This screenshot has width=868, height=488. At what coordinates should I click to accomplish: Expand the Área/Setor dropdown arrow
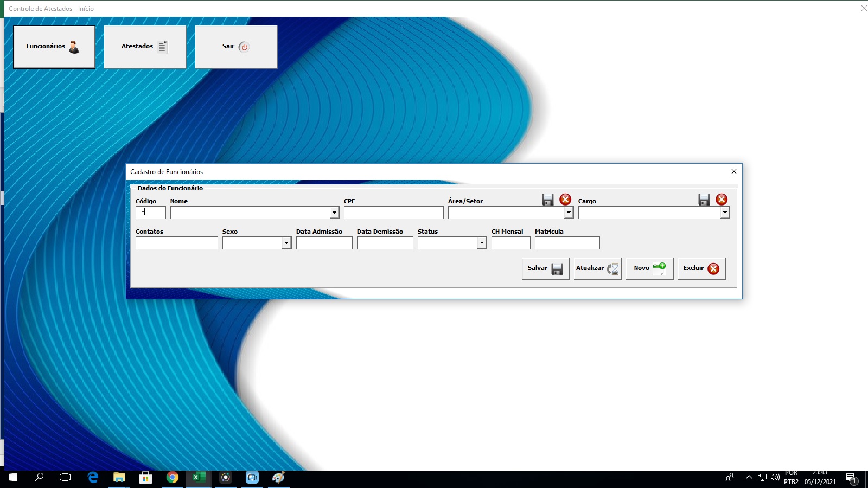[x=569, y=213]
